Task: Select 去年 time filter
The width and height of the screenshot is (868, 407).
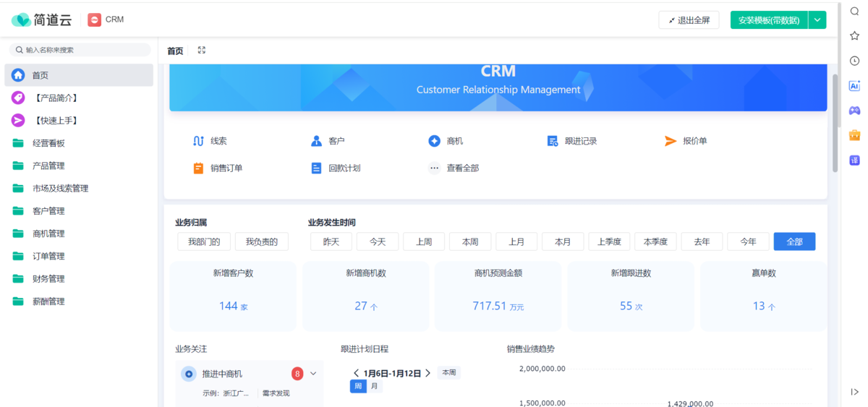Action: pos(702,241)
